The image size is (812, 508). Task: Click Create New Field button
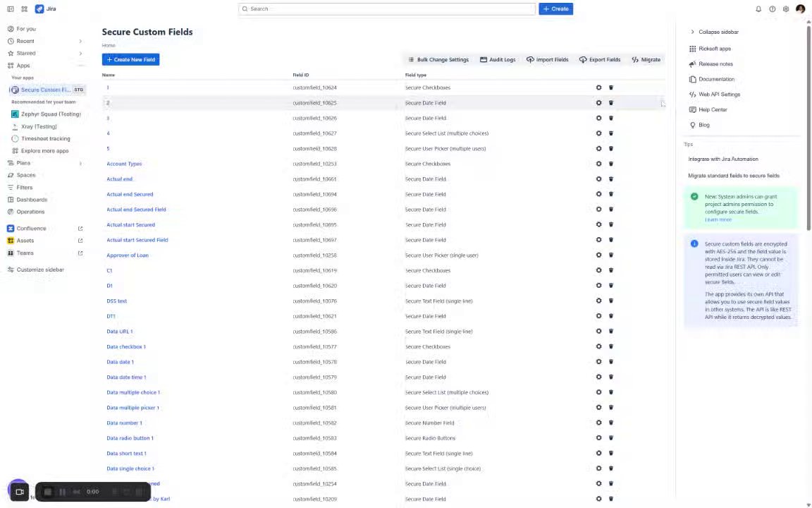pos(130,59)
